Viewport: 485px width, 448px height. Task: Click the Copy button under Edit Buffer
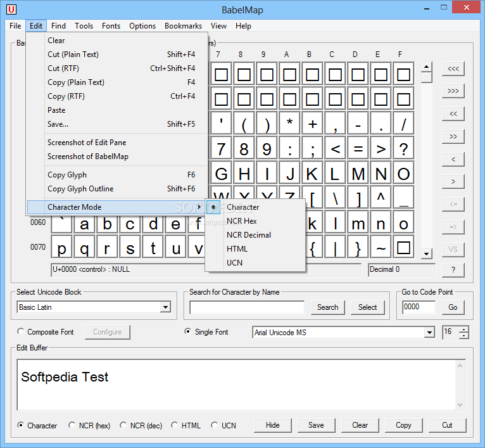pyautogui.click(x=404, y=425)
